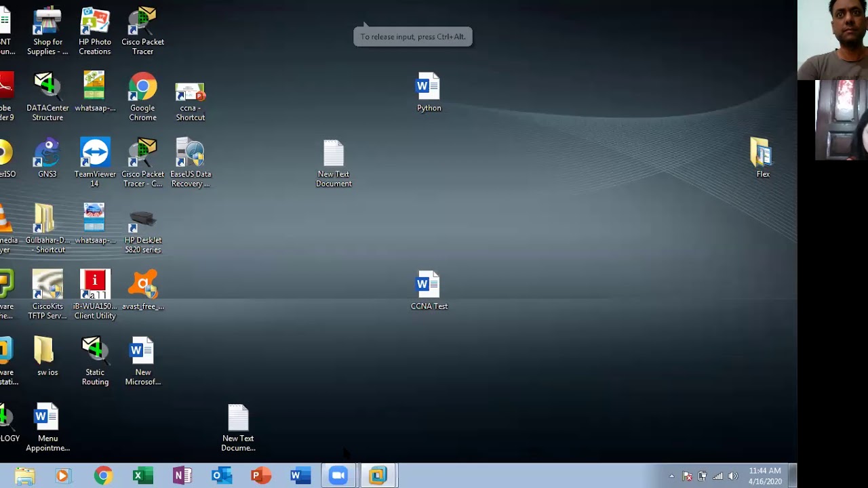
Task: Select the iB-WUA150 Client Utility icon
Action: [x=95, y=296]
